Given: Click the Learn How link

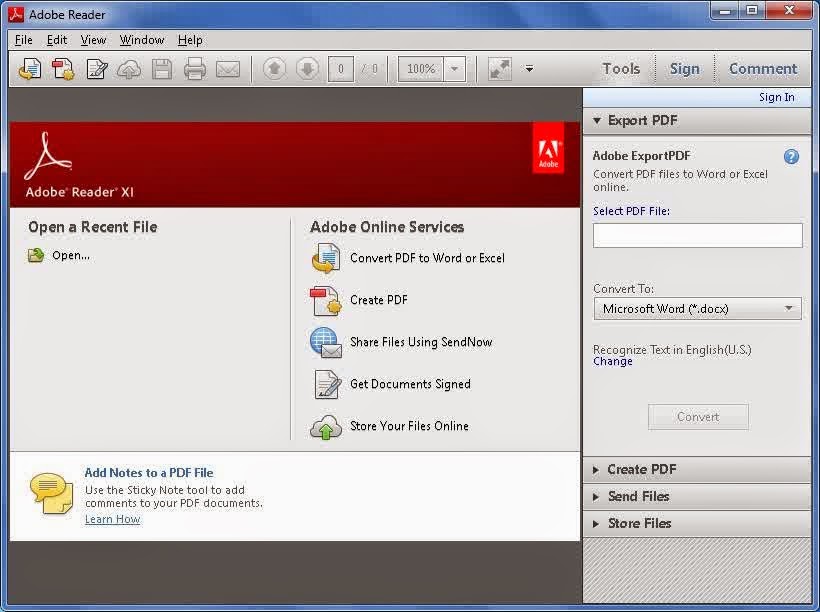Looking at the screenshot, I should (x=112, y=519).
